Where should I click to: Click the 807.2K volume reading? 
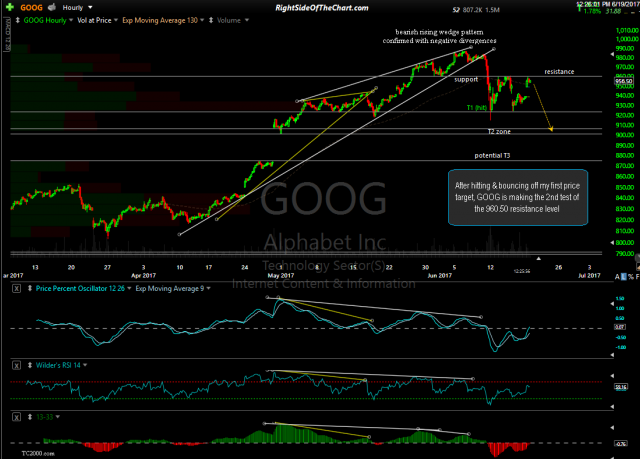[473, 10]
